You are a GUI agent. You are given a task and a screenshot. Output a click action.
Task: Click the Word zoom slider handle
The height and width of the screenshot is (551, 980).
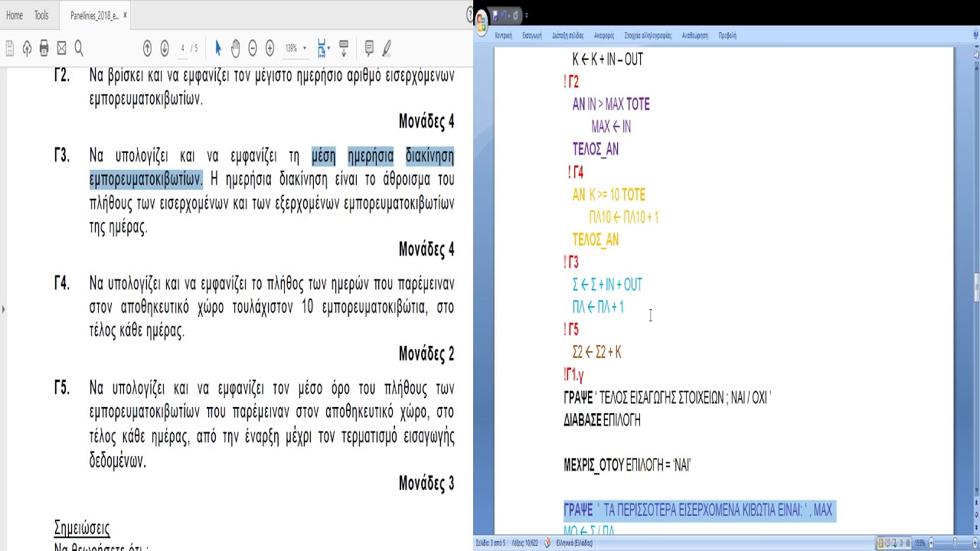click(x=955, y=543)
